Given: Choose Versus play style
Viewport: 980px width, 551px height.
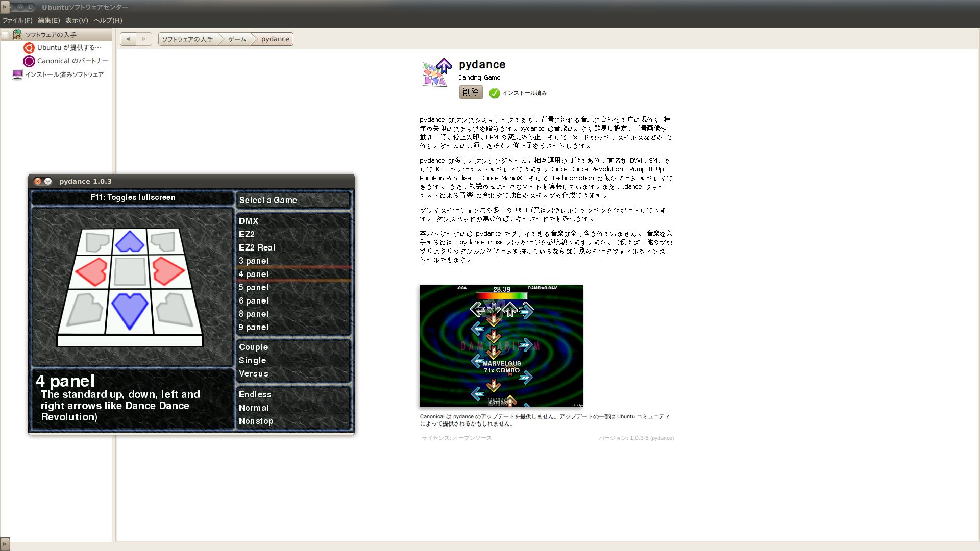Looking at the screenshot, I should [x=253, y=373].
